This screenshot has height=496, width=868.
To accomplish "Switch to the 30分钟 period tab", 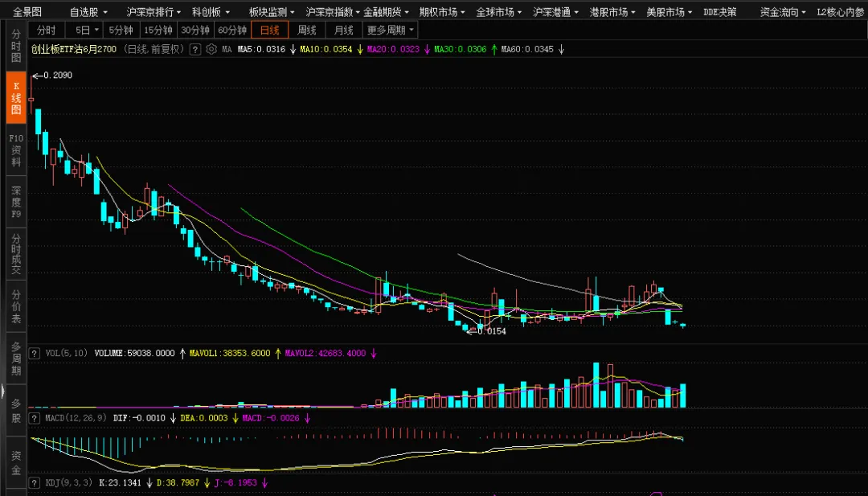I will coord(194,30).
